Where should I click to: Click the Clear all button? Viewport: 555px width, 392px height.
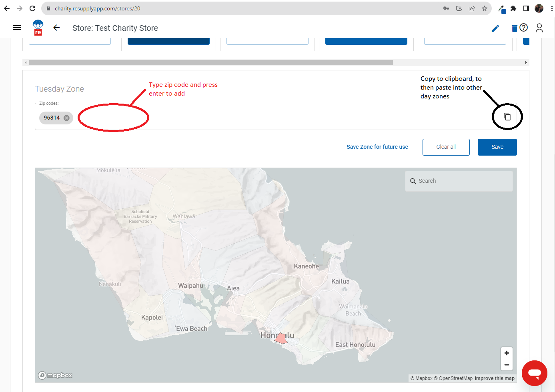(x=446, y=147)
